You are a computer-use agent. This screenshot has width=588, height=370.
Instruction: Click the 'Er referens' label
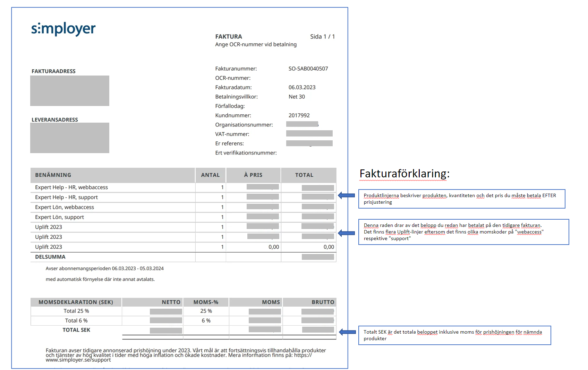(229, 143)
